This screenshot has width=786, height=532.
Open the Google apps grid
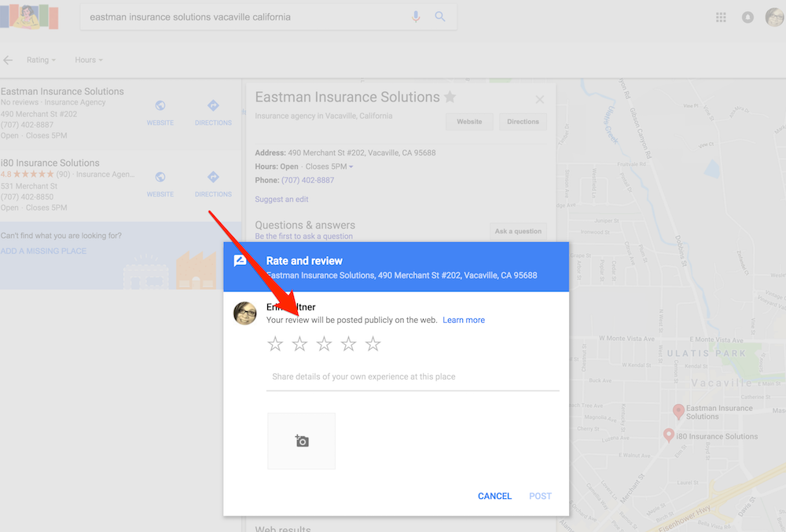(722, 17)
